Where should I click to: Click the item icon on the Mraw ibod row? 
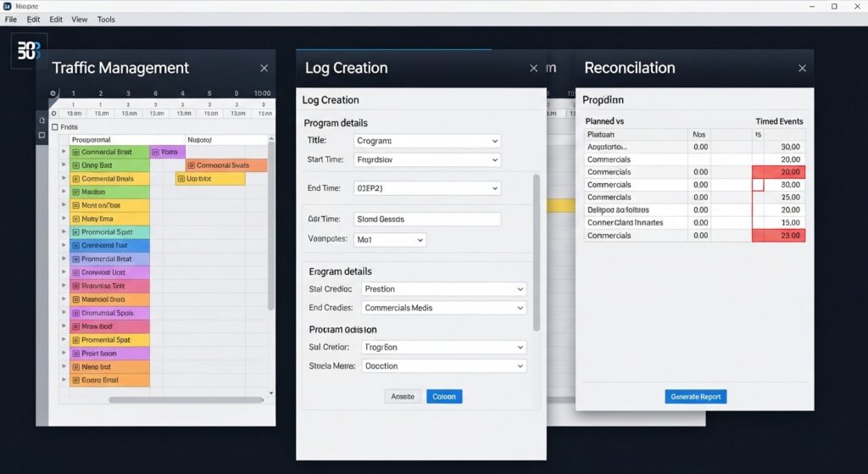(75, 326)
